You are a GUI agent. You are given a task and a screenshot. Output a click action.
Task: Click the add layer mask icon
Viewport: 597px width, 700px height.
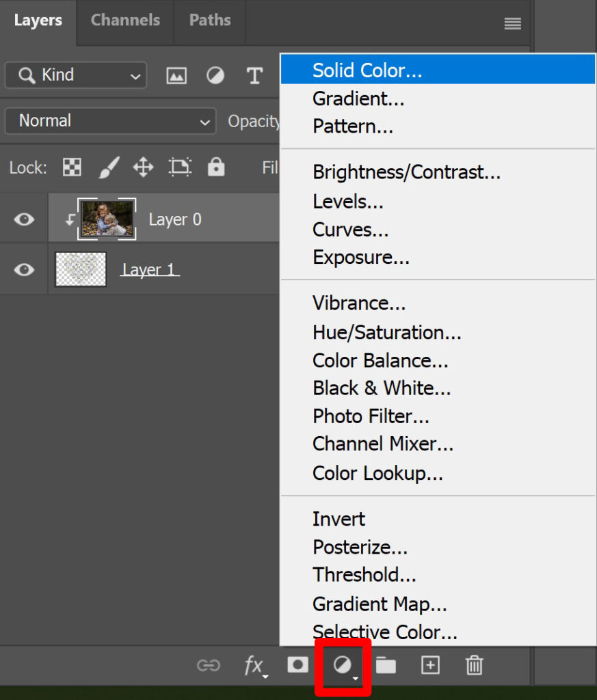point(298,664)
